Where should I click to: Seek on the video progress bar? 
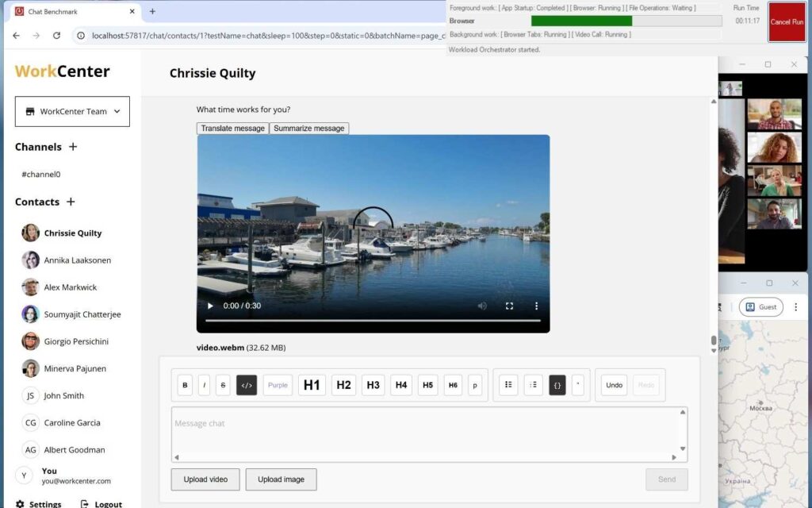[373, 321]
